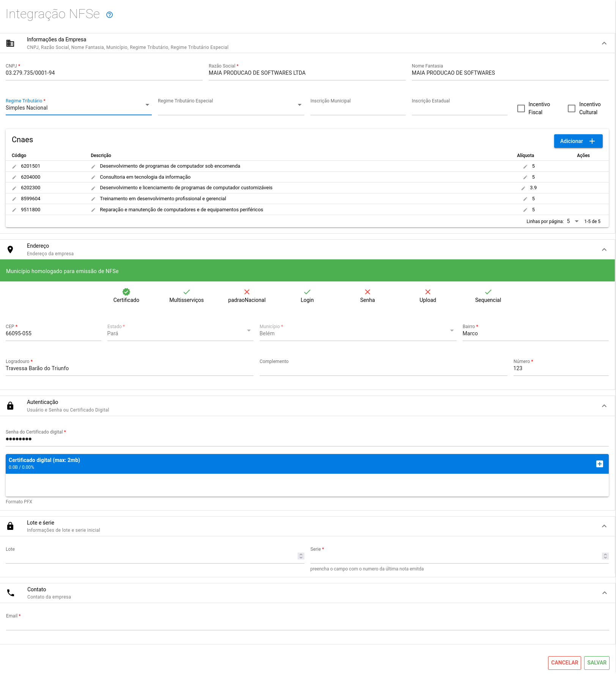Change the Linhas por página selector
This screenshot has height=674, width=616.
pyautogui.click(x=572, y=222)
